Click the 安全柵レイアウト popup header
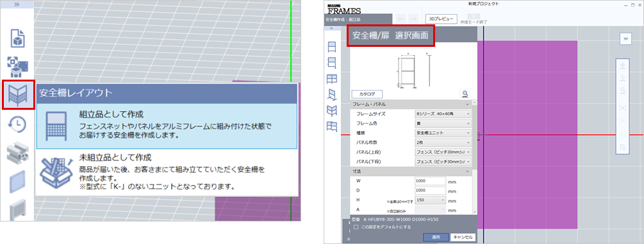This screenshot has height=244, width=644. point(167,93)
